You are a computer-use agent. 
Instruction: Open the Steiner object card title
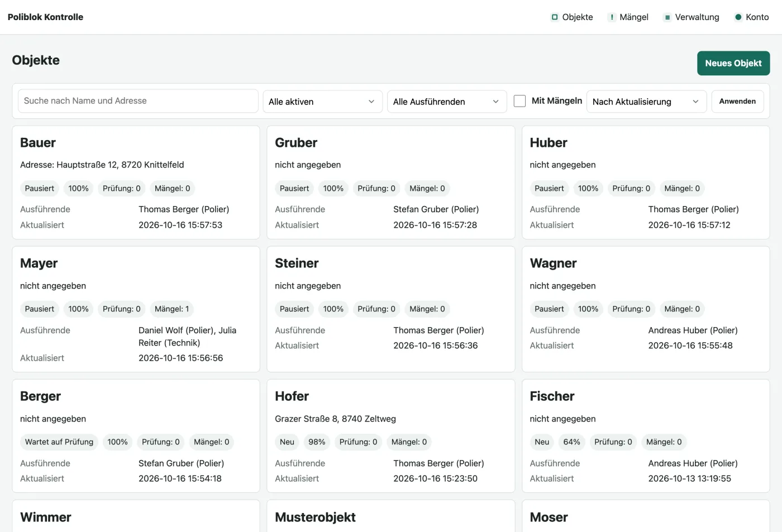pyautogui.click(x=297, y=263)
